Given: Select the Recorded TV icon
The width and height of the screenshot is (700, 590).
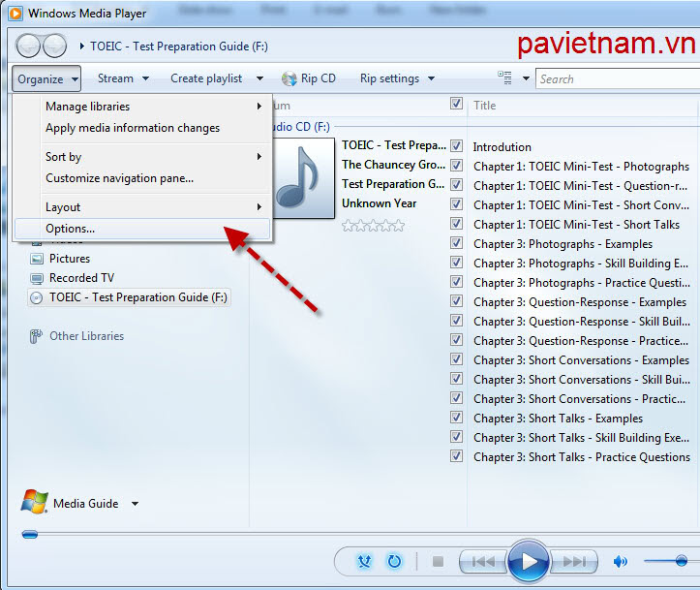Looking at the screenshot, I should tap(36, 278).
